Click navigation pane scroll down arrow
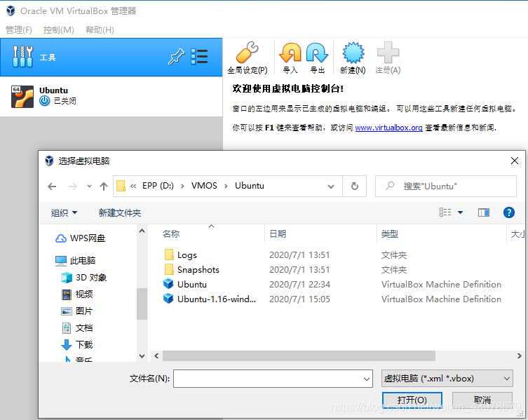 142,355
